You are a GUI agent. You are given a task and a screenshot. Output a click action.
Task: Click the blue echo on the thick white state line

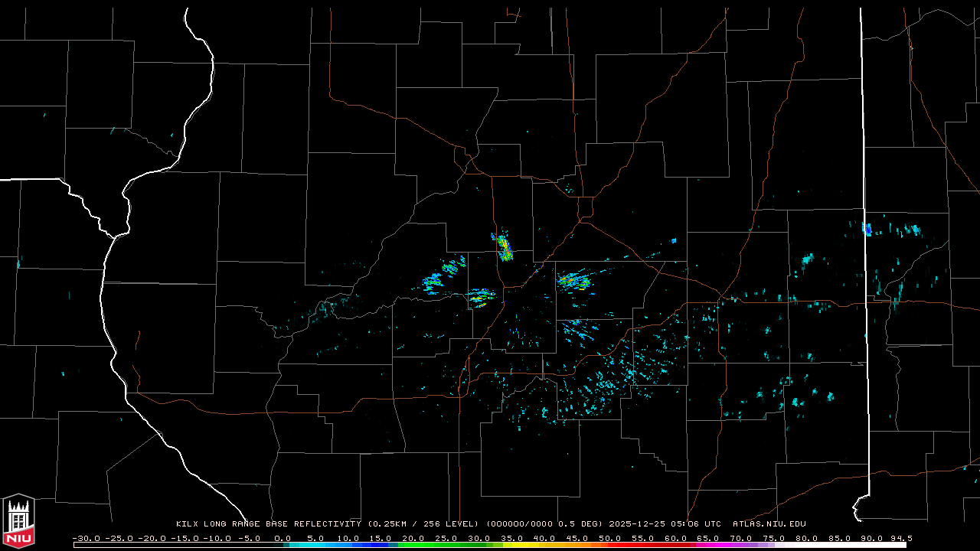(867, 229)
